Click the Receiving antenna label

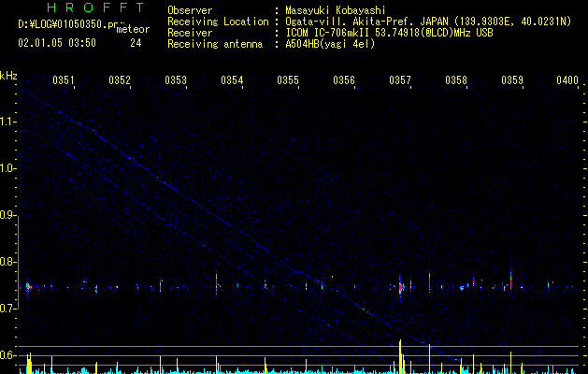click(x=215, y=44)
